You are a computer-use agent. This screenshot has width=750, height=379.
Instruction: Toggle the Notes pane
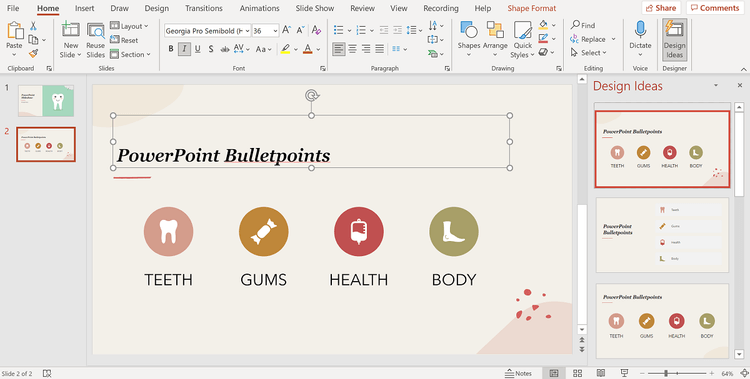pos(518,373)
